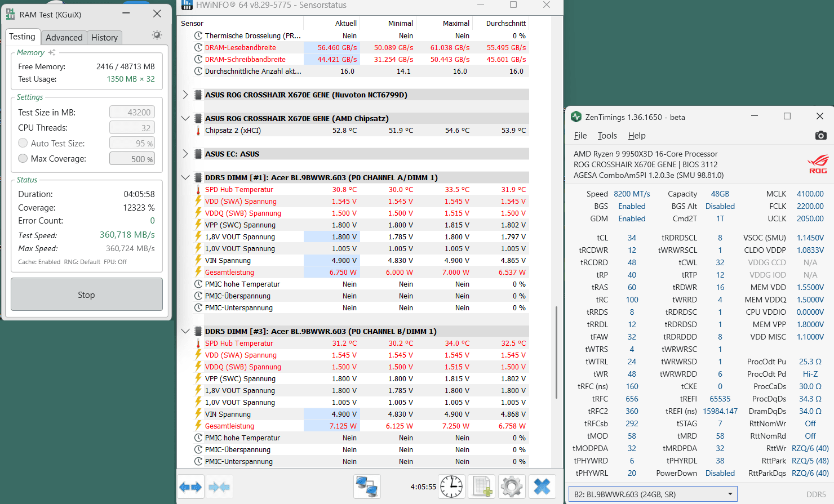
Task: Stop the running RAM test
Action: (x=87, y=295)
